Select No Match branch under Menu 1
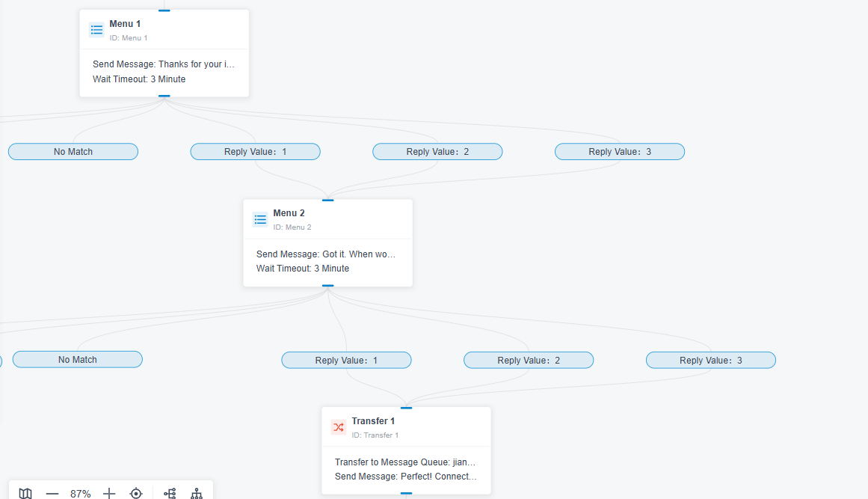The width and height of the screenshot is (868, 499). [73, 152]
